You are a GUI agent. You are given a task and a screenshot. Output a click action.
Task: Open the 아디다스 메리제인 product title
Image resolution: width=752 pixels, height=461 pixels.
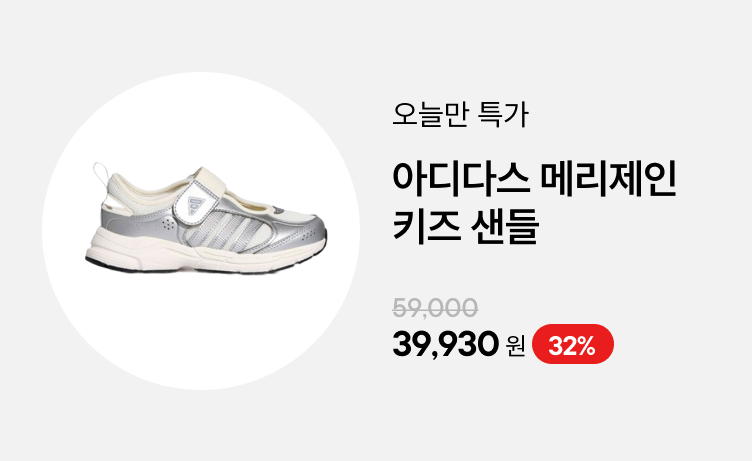[x=534, y=179]
